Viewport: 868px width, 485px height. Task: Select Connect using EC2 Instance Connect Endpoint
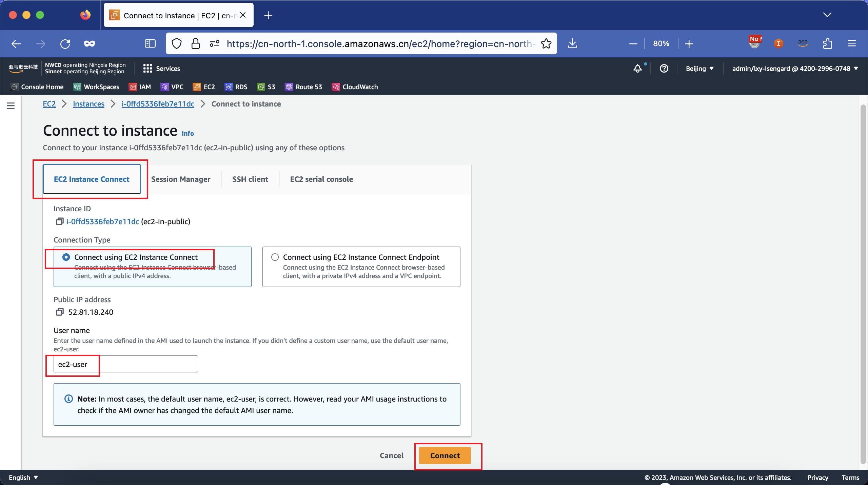[x=275, y=257]
